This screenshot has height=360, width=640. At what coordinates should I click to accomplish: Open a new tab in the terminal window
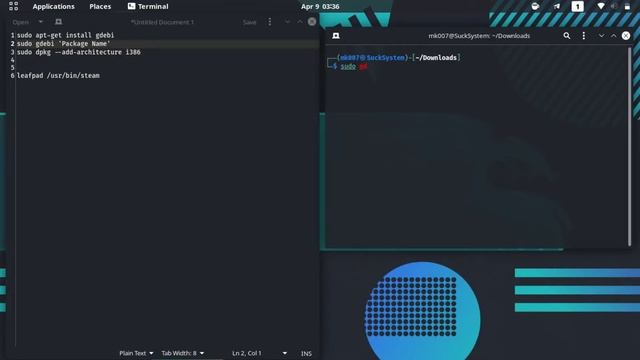pos(336,36)
